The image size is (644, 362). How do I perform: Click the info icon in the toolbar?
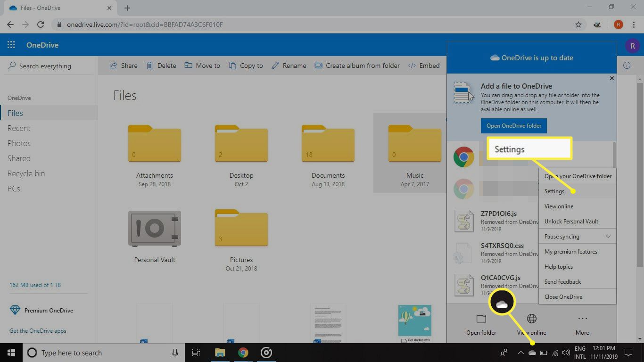click(x=627, y=66)
